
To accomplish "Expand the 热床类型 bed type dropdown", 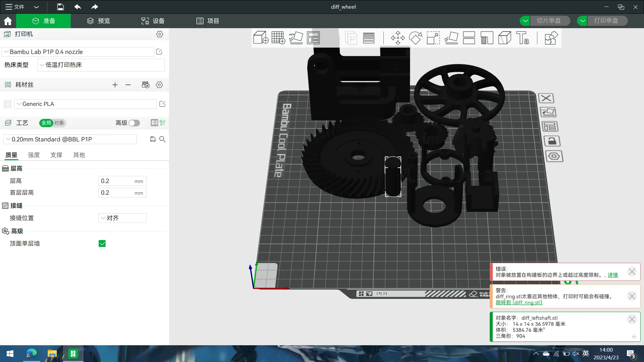I will point(101,65).
